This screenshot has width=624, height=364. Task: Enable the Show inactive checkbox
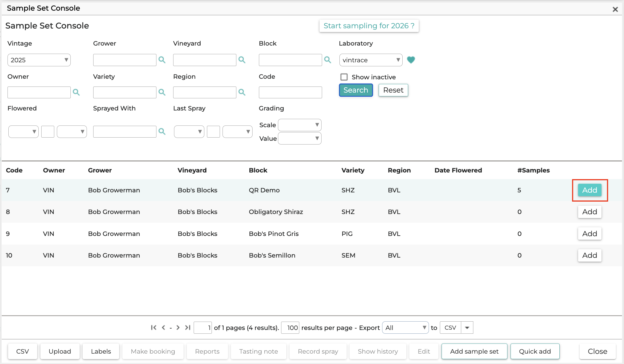pyautogui.click(x=344, y=77)
